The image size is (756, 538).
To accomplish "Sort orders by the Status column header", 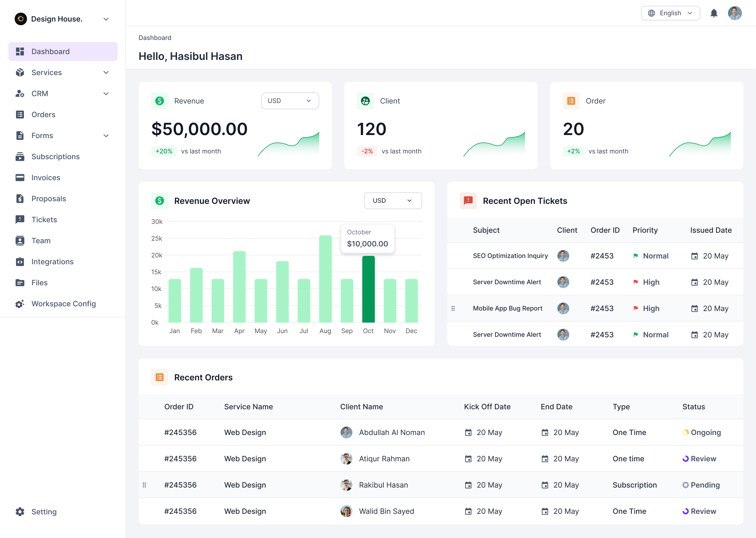I will (x=694, y=407).
